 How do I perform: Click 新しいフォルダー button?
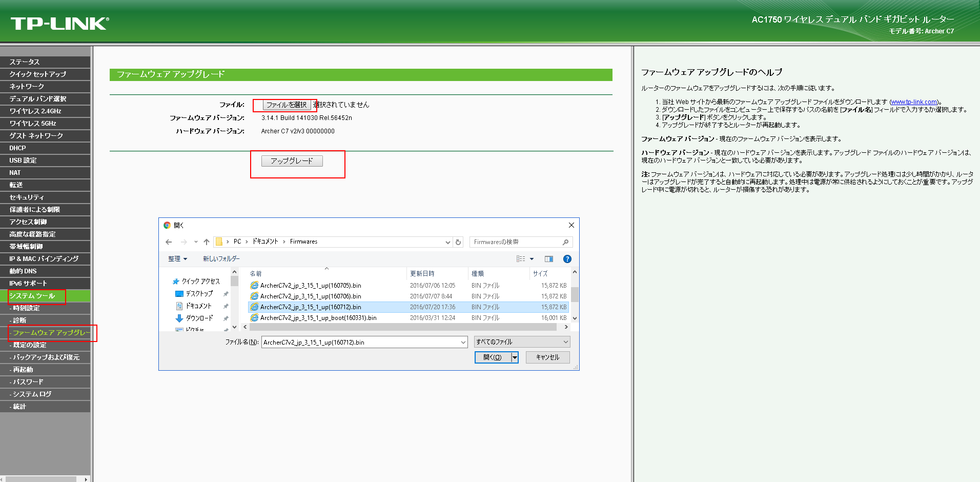(221, 259)
